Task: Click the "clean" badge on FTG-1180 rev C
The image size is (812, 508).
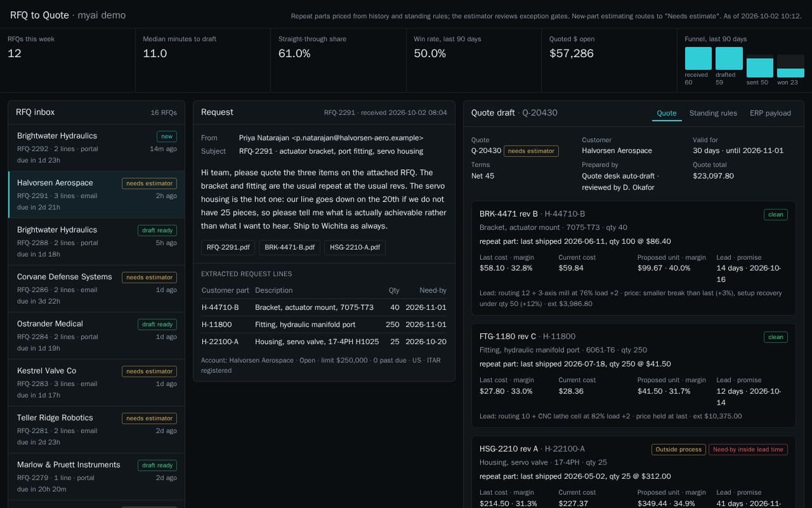Action: (776, 337)
